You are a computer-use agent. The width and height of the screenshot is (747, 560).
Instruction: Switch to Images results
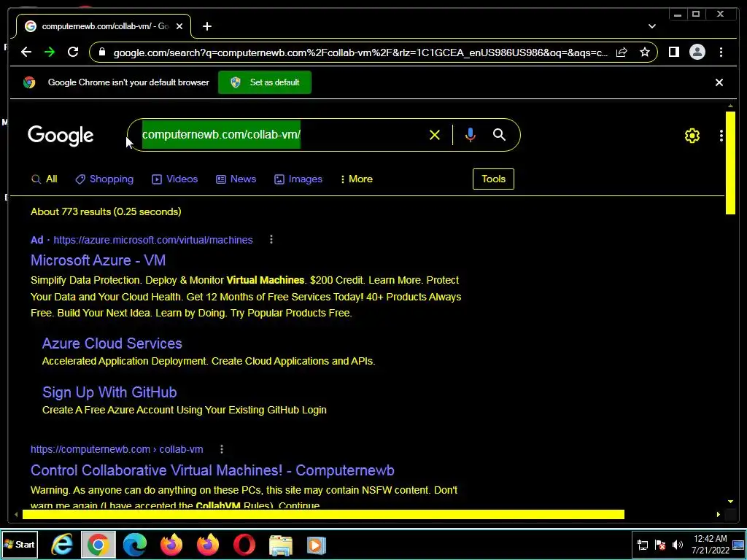tap(298, 179)
